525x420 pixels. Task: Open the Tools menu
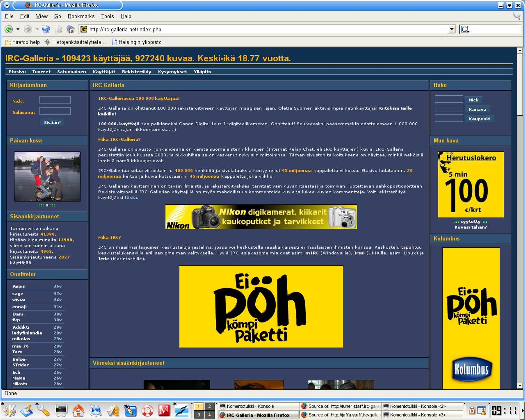click(107, 16)
